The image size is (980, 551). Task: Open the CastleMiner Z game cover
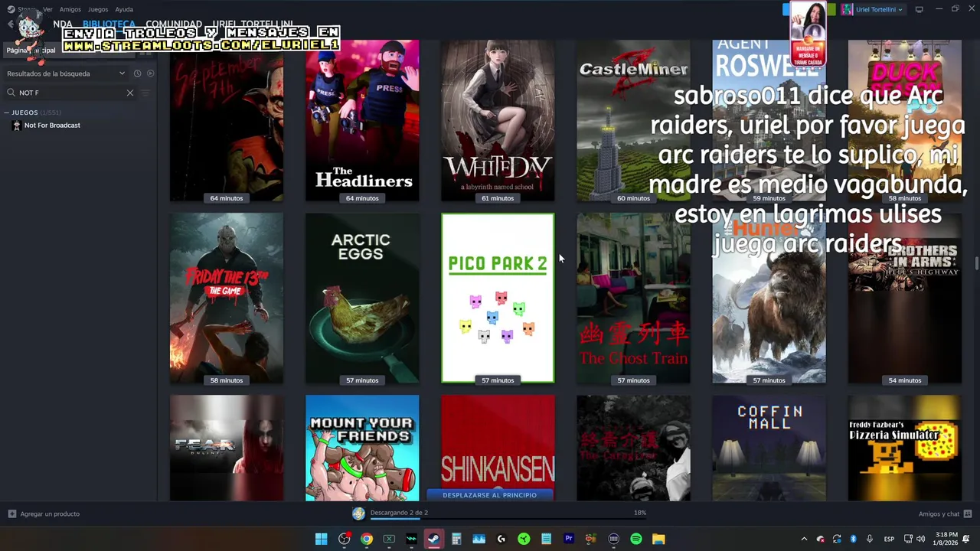633,121
